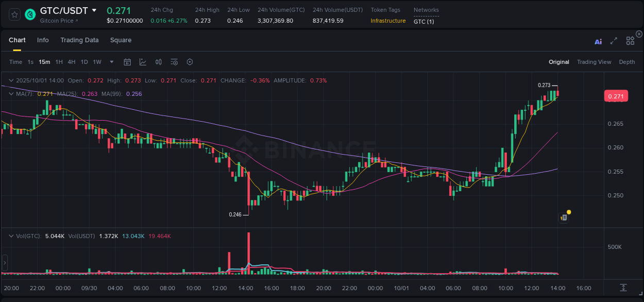The image size is (644, 302).
Task: Select the 1D timeframe
Action: click(x=84, y=62)
